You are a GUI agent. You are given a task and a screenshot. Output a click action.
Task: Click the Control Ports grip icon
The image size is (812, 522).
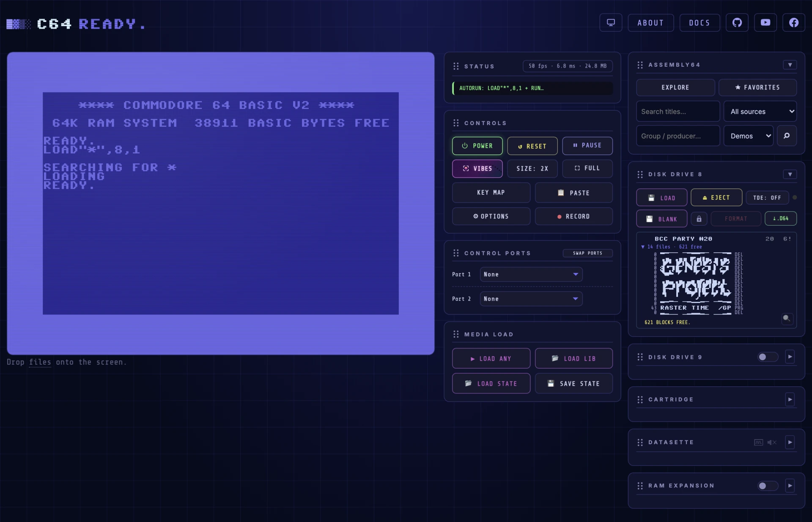[456, 253]
